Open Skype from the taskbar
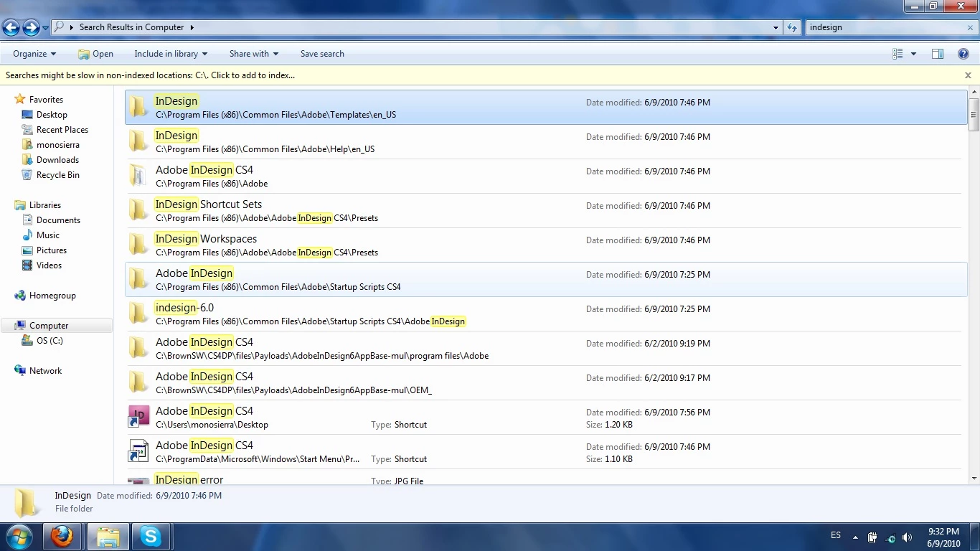Image resolution: width=980 pixels, height=551 pixels. 151,537
